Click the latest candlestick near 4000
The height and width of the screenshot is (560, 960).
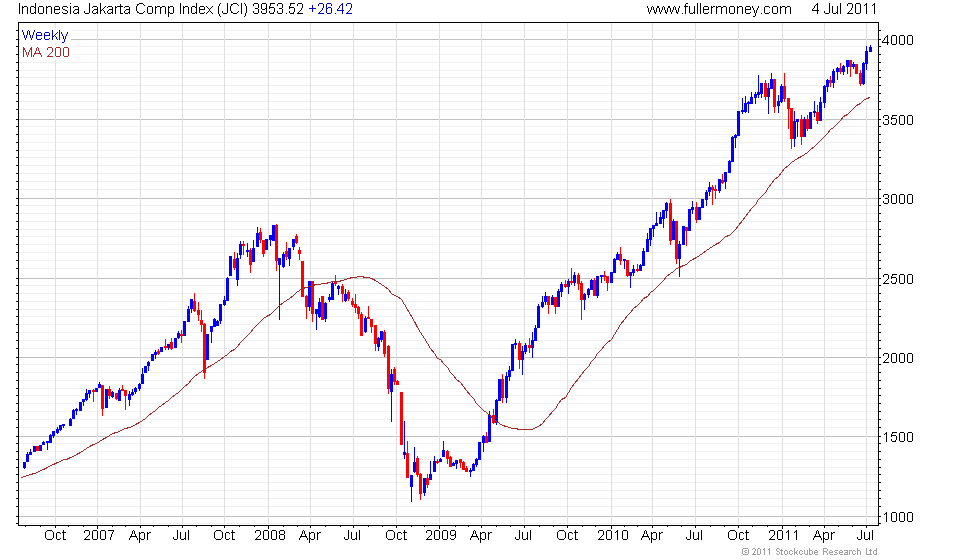point(871,48)
